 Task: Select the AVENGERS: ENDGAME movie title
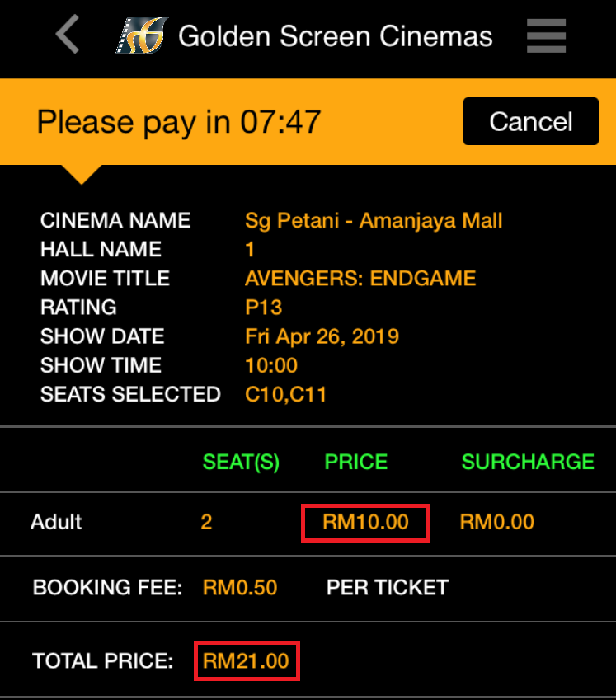(x=360, y=279)
